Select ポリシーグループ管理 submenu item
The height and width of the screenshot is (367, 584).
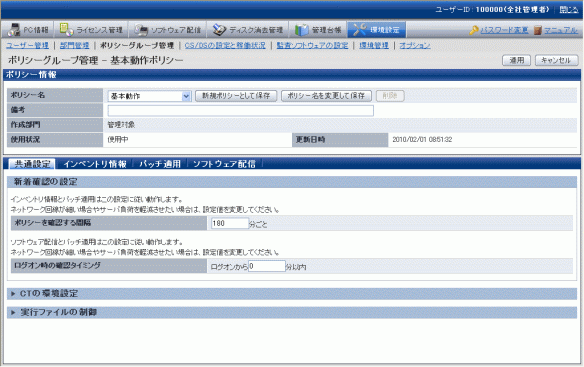click(x=137, y=45)
